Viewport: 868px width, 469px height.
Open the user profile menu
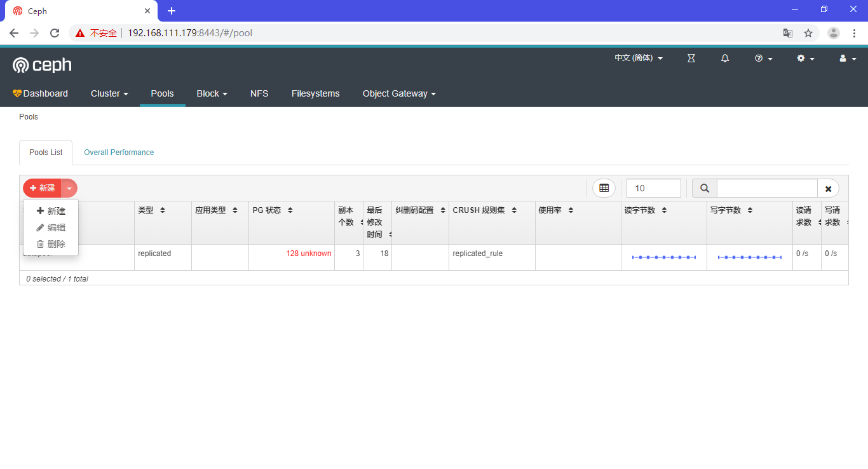click(848, 58)
